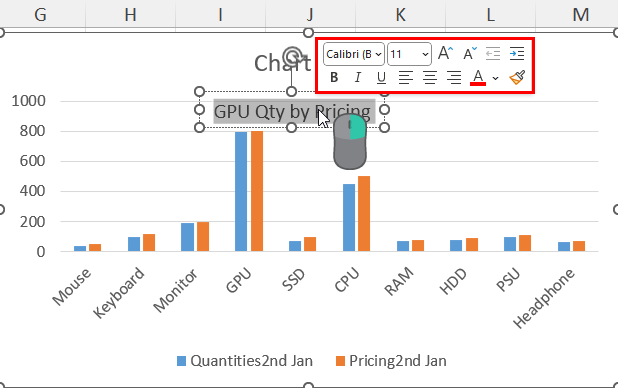This screenshot has height=388, width=618.
Task: Select column K header
Action: coord(400,15)
